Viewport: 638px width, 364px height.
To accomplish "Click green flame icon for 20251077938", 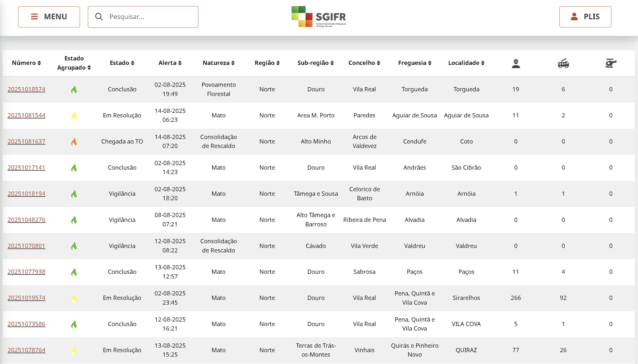I will [74, 272].
